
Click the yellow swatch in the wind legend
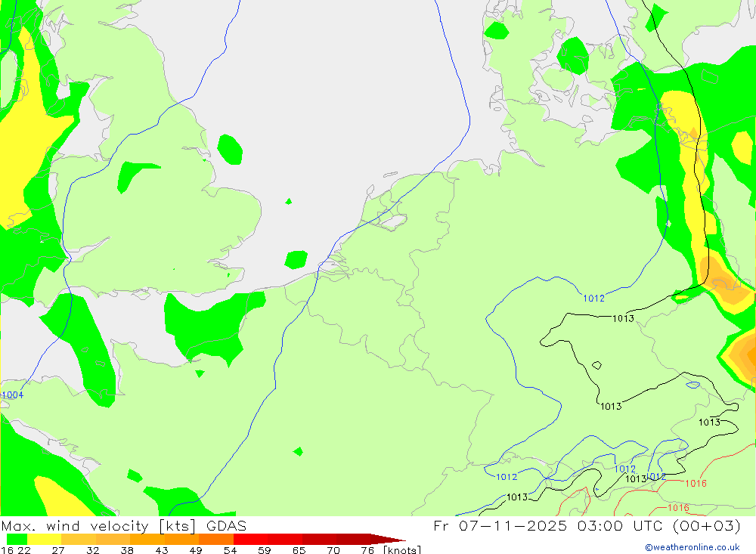click(x=45, y=539)
